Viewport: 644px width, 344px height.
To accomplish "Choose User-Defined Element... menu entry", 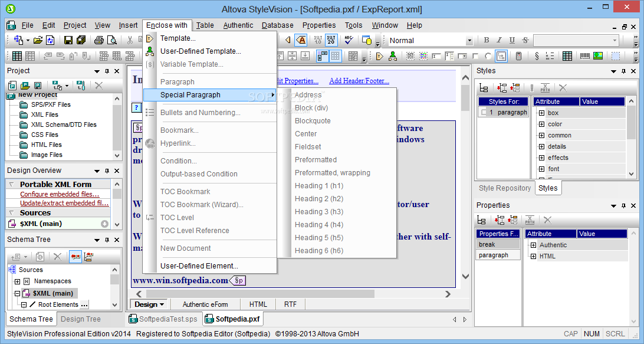I will coord(199,266).
